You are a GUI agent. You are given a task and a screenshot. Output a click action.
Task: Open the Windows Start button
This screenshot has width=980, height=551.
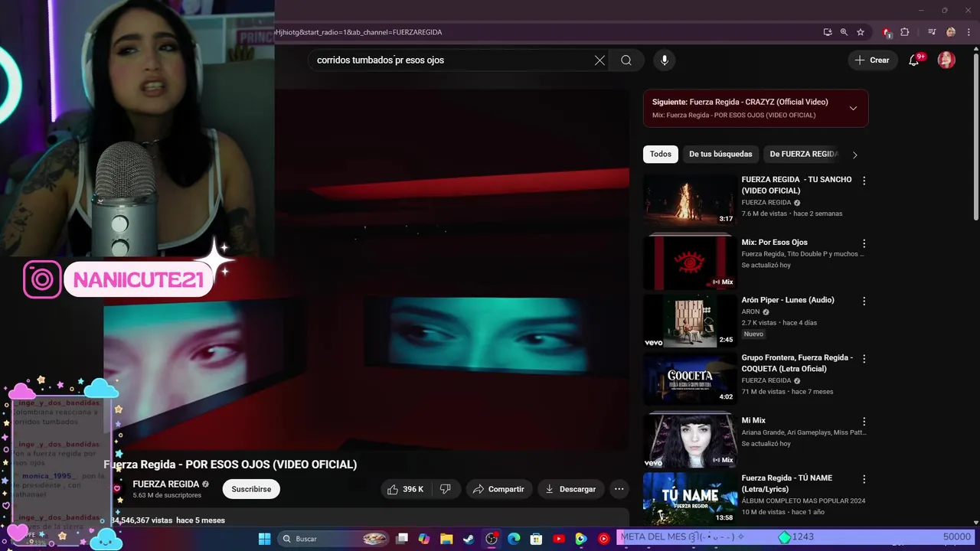tap(264, 539)
